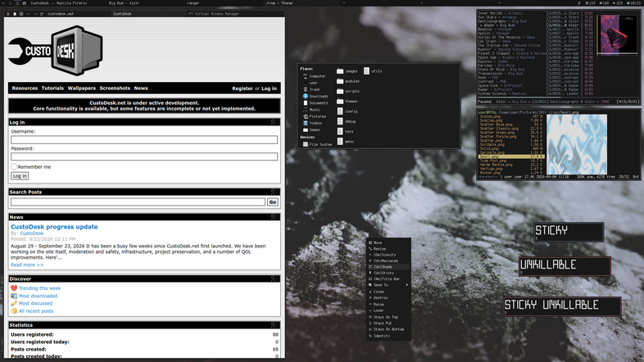This screenshot has width=644, height=362.
Task: Click the STICKY demo window
Action: [x=569, y=232]
